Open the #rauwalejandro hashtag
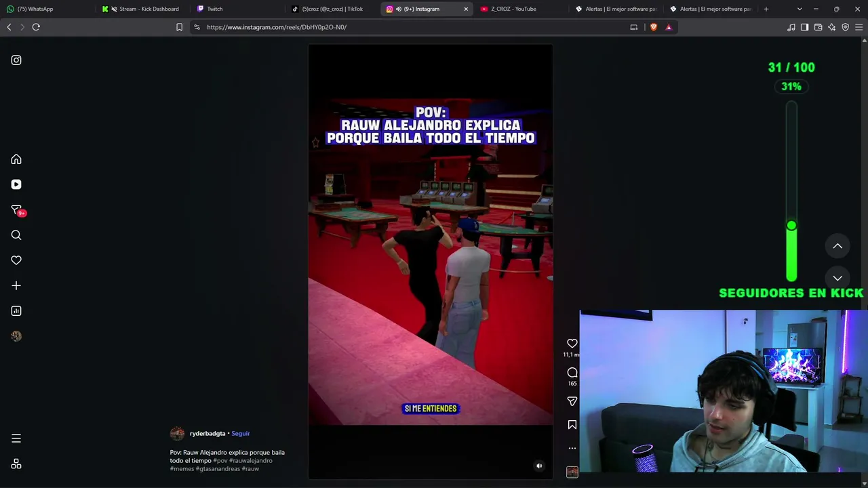Screen dimensions: 868x488 click(251, 461)
